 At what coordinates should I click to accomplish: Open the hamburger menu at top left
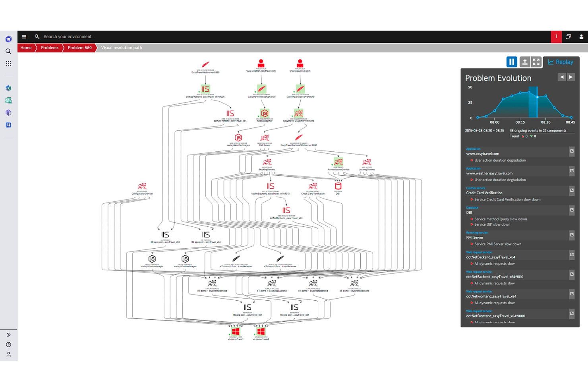pyautogui.click(x=24, y=37)
